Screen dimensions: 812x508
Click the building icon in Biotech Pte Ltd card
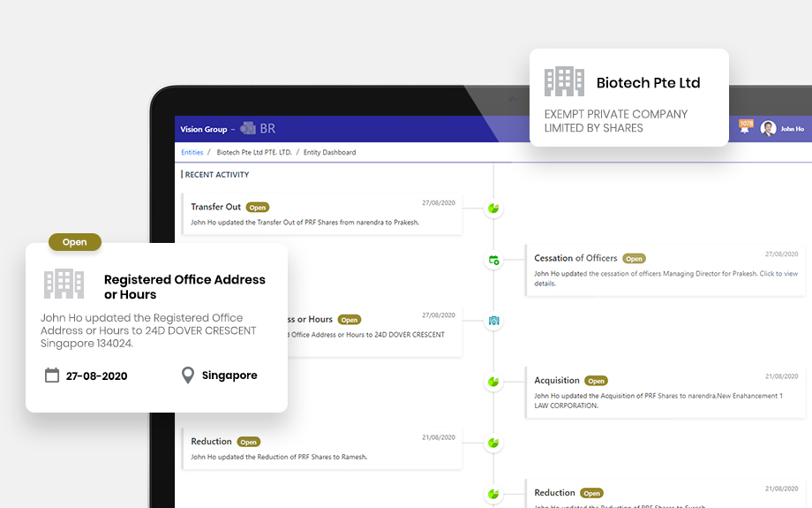click(564, 81)
